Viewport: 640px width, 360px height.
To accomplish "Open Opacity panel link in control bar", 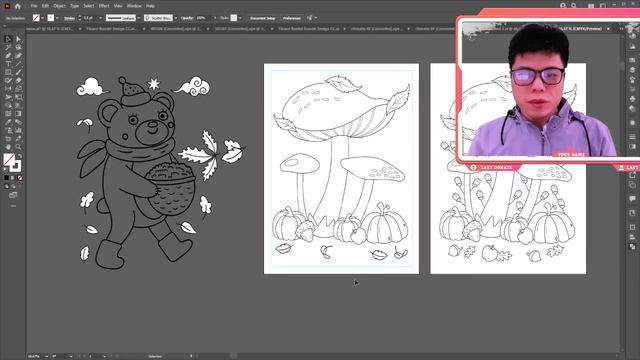I will coord(187,18).
